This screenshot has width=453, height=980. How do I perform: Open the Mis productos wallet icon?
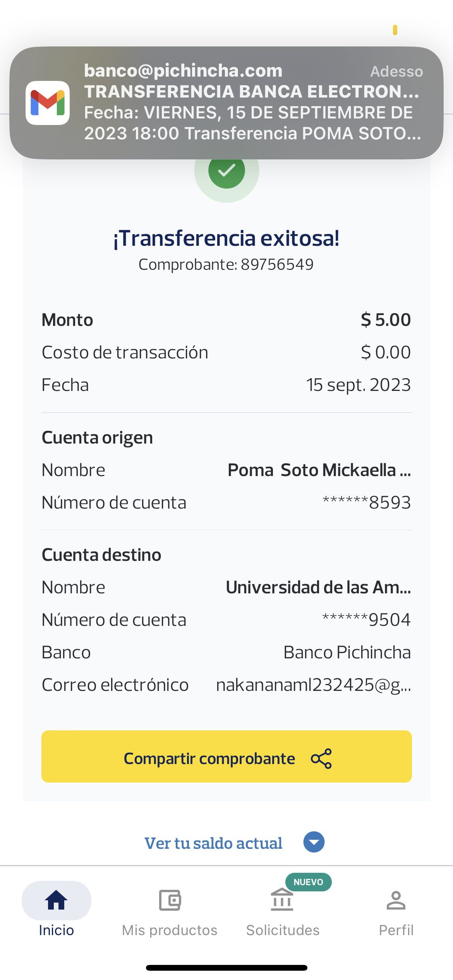tap(170, 900)
